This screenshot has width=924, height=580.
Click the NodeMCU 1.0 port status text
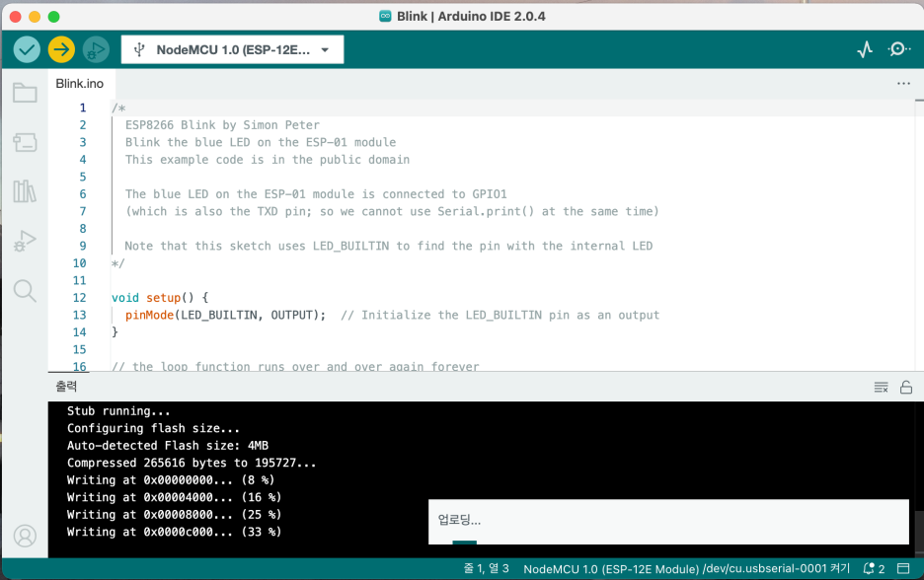click(686, 568)
